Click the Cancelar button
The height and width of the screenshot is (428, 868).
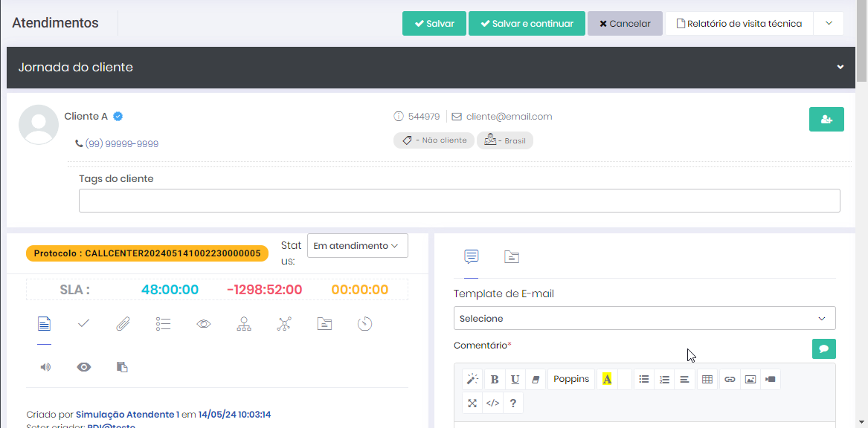[625, 24]
